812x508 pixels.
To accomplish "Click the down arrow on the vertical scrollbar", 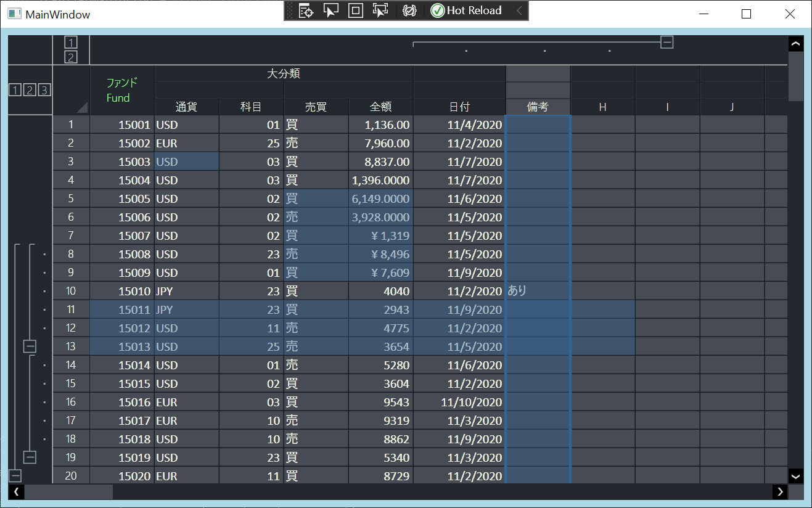I will point(795,475).
